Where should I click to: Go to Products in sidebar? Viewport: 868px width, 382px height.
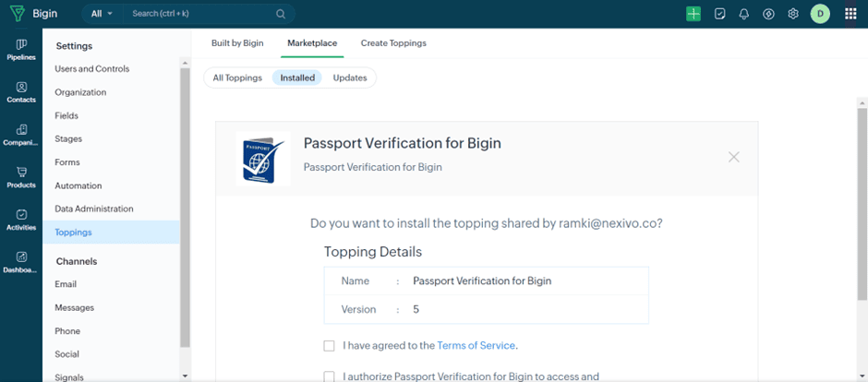[x=21, y=177]
